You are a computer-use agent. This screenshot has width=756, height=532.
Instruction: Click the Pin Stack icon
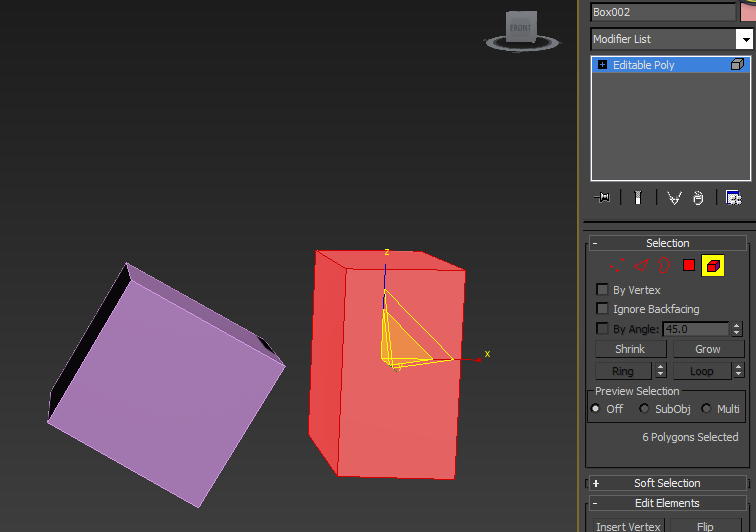tap(602, 197)
